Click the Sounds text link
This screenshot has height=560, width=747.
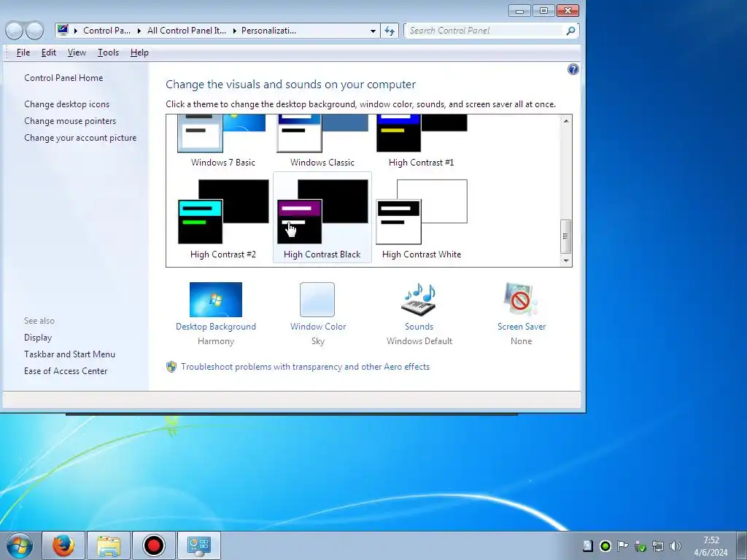419,327
